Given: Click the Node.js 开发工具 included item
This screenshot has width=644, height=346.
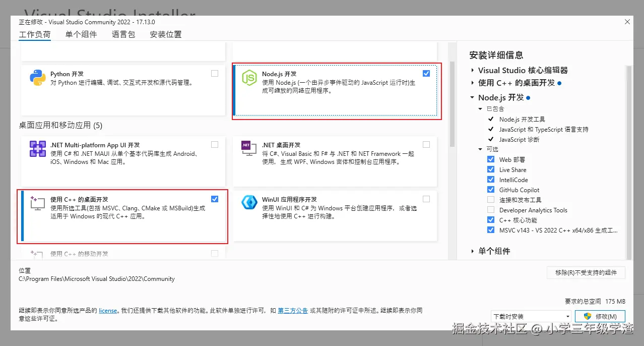Looking at the screenshot, I should click(522, 120).
